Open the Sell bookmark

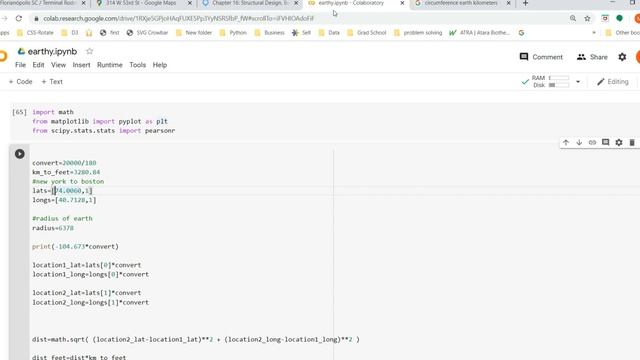pyautogui.click(x=301, y=33)
